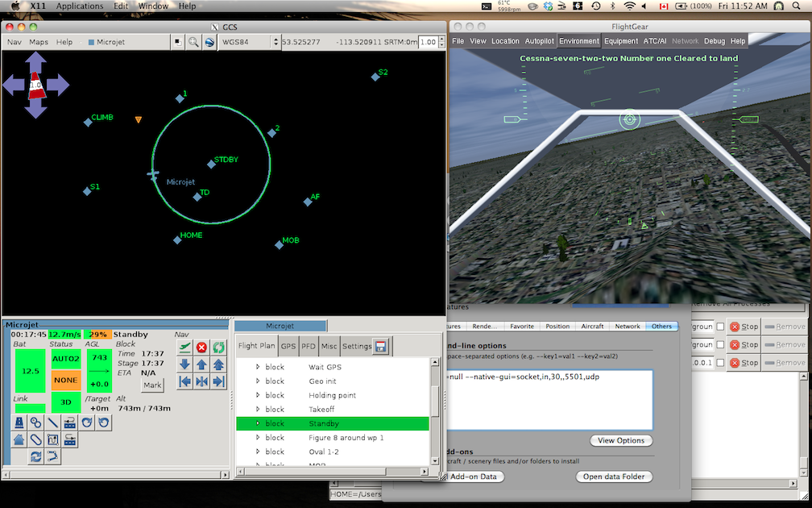812x508 pixels.
Task: Click the HOME waypoint marker on map
Action: click(x=177, y=240)
